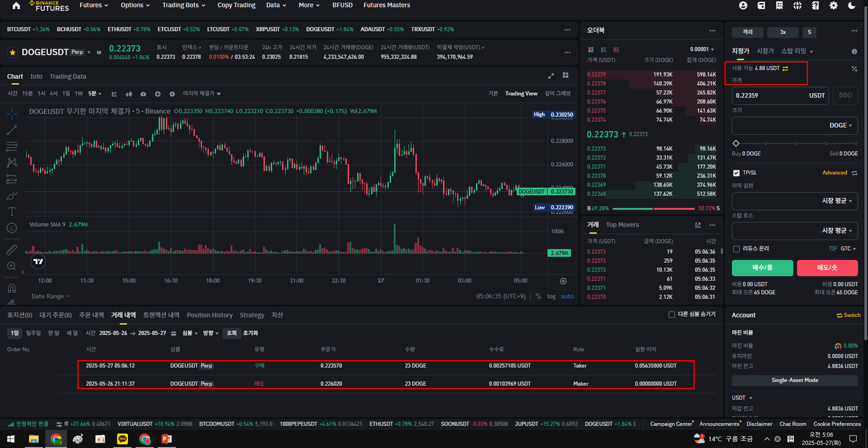Open the GTC time-in-force dropdown
Viewport: 868px width, 448px height.
coord(848,249)
